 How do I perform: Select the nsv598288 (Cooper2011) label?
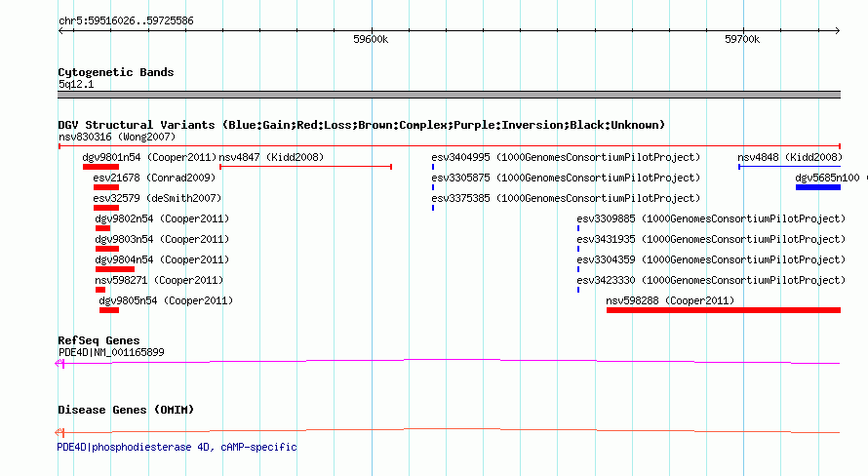click(670, 300)
